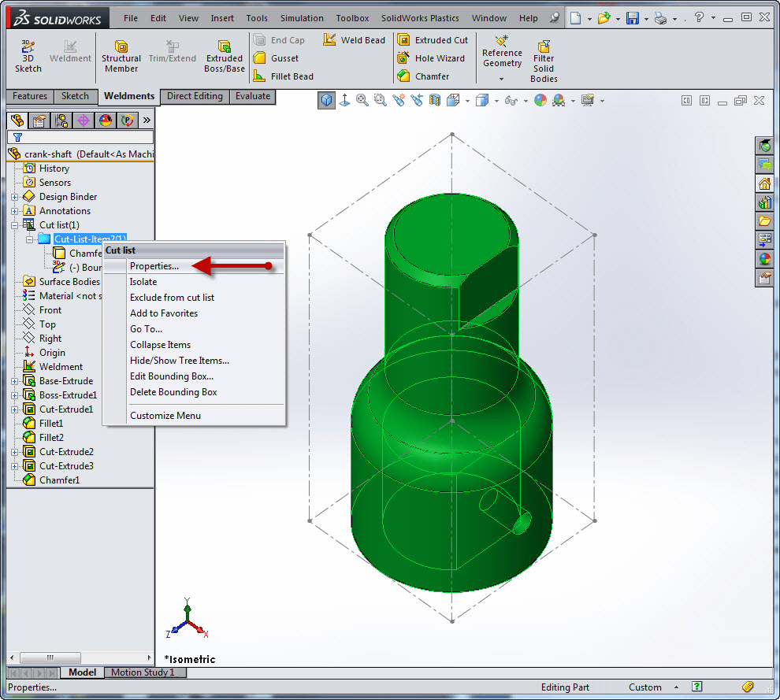Open the Hole Wizard

point(431,58)
